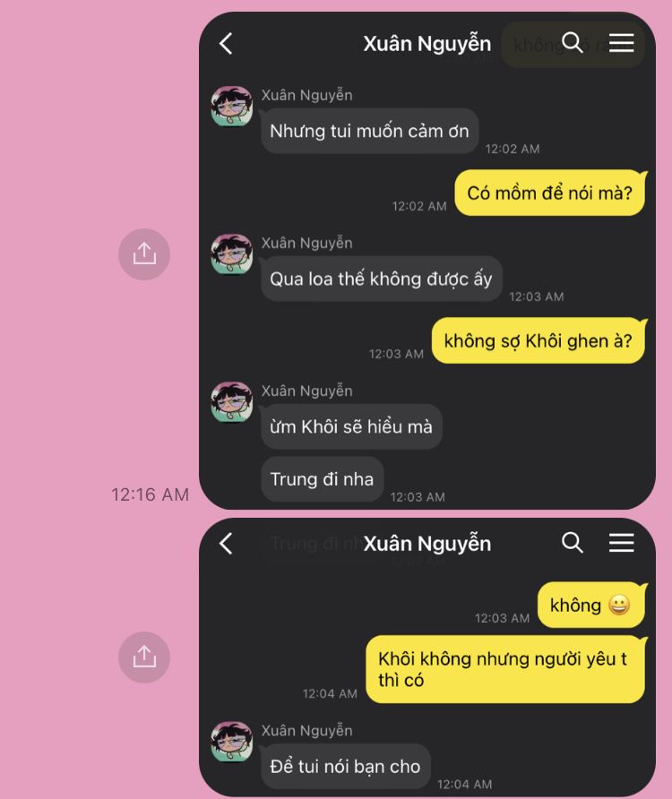Open search in the top chat header
This screenshot has width=672, height=799.
(572, 42)
